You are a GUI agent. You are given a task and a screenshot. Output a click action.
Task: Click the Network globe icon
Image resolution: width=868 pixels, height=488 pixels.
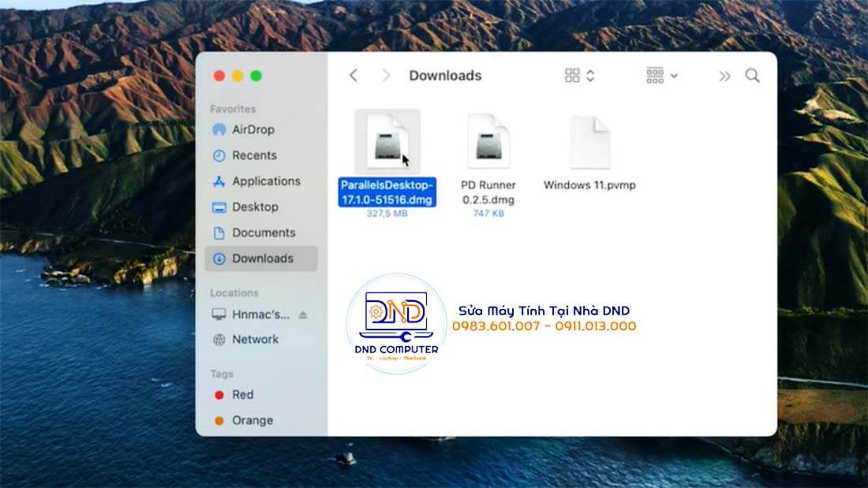(x=219, y=340)
